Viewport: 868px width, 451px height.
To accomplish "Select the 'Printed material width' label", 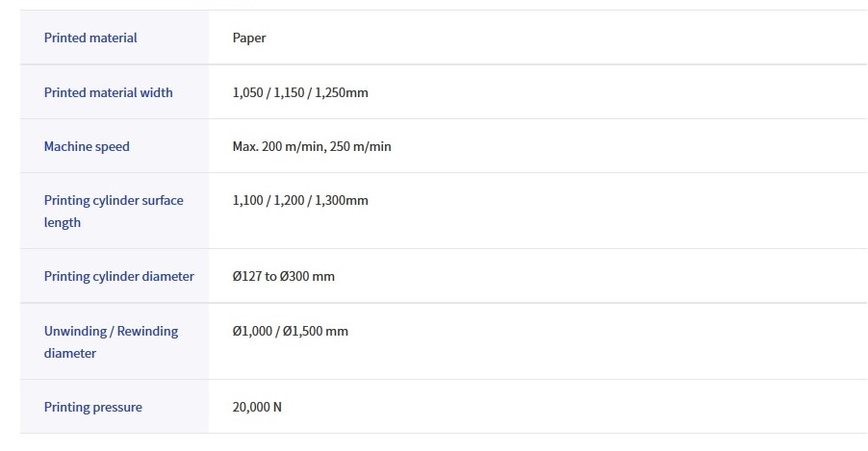I will (x=108, y=92).
